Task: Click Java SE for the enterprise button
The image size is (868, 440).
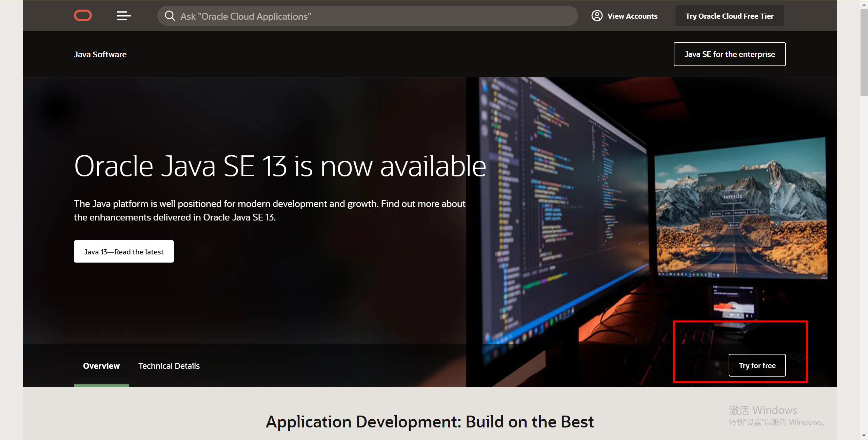Action: (x=729, y=54)
